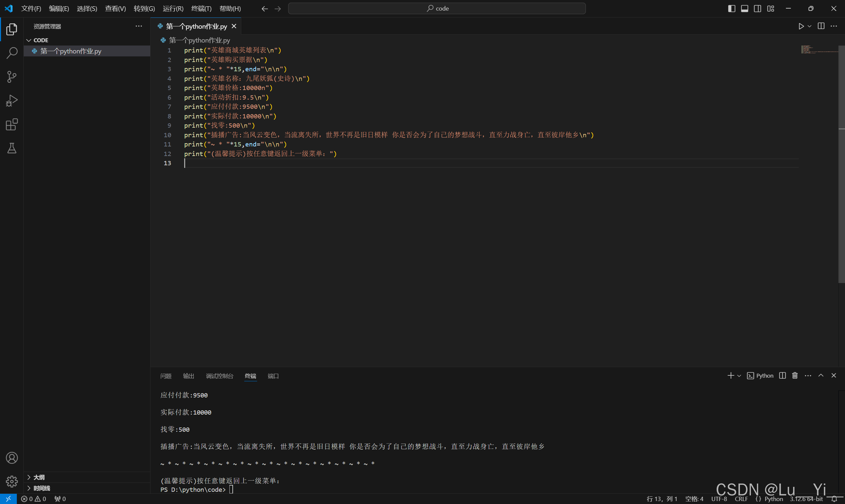Click the code search command center box
The width and height of the screenshot is (845, 504).
[x=437, y=9]
